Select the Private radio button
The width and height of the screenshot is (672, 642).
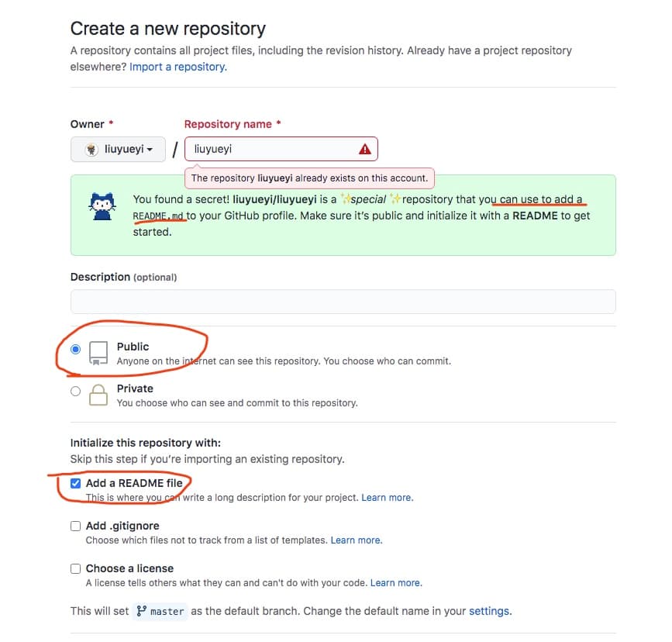(x=75, y=391)
